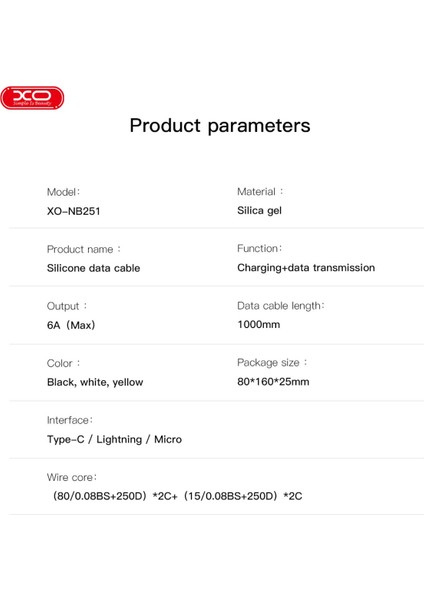
Task: Click the red XO brand logo
Action: (x=32, y=98)
